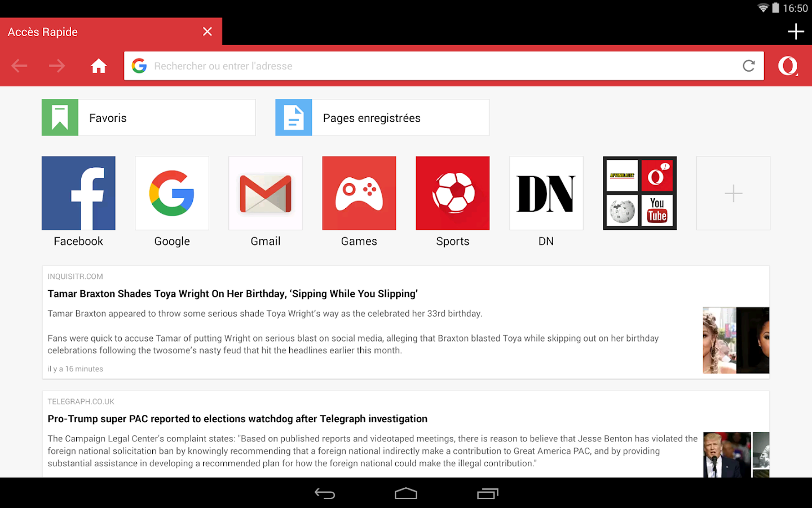Image resolution: width=812 pixels, height=508 pixels.
Task: Open the Tamar Braxton article thumbnail
Action: pyautogui.click(x=736, y=340)
